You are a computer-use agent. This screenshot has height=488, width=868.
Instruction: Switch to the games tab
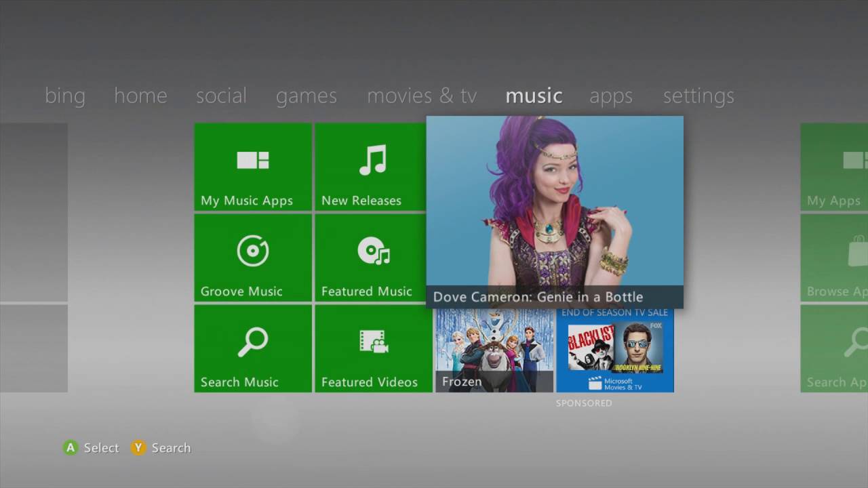[307, 97]
